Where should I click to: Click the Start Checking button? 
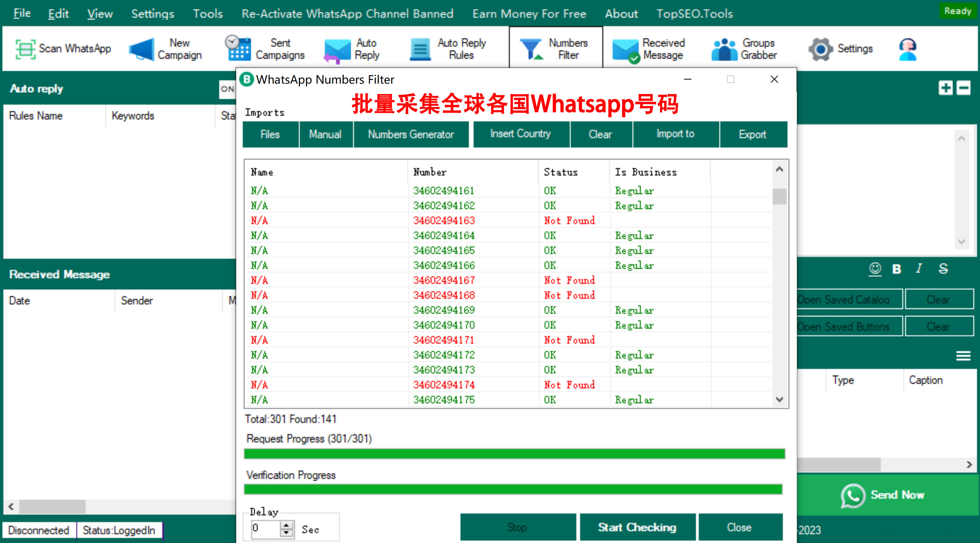[x=637, y=527]
